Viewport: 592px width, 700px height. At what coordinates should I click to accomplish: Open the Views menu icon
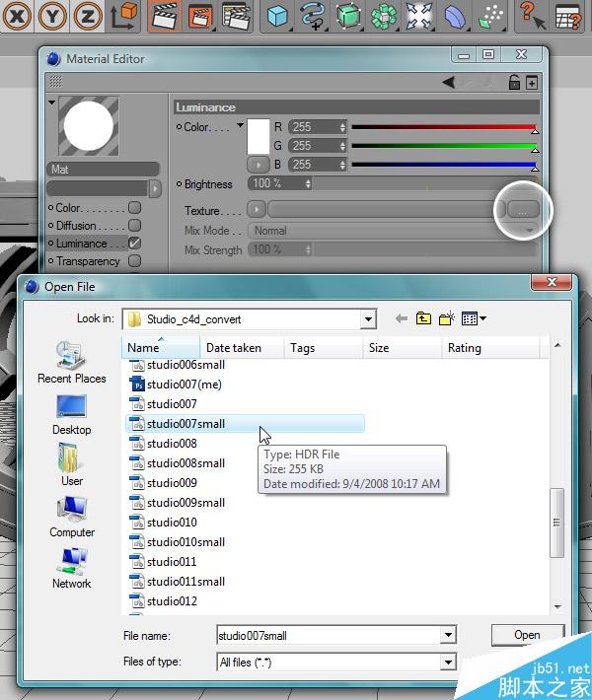click(x=474, y=318)
